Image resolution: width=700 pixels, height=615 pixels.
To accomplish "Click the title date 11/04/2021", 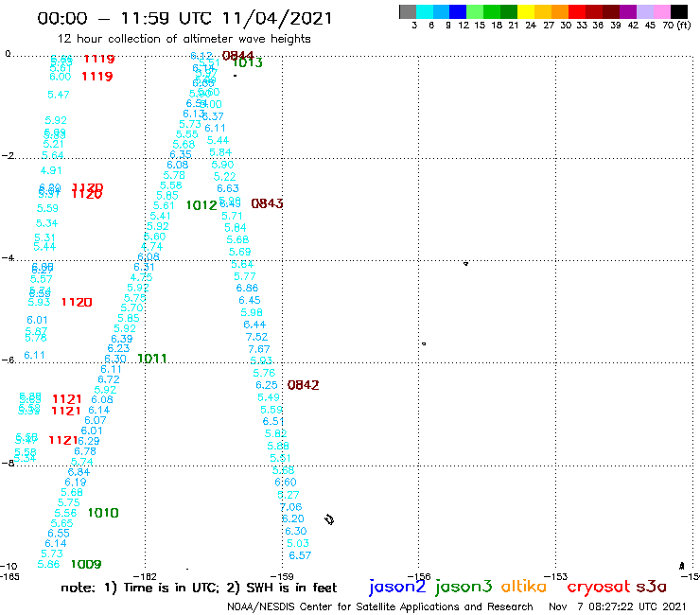I will point(277,18).
